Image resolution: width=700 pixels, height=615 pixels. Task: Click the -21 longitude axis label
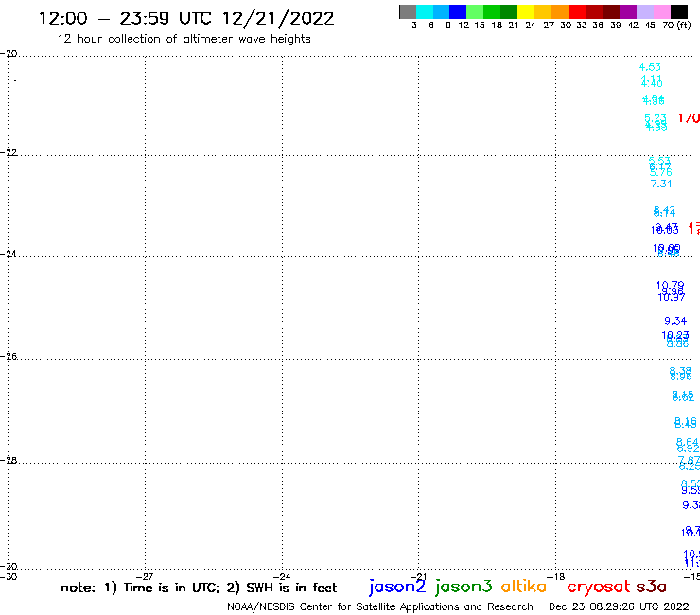418,576
